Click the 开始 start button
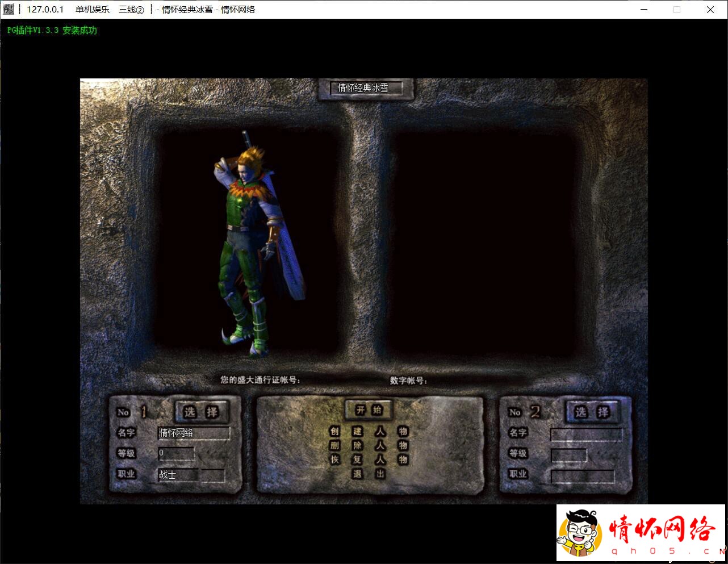Viewport: 728px width, 564px height. (x=369, y=410)
